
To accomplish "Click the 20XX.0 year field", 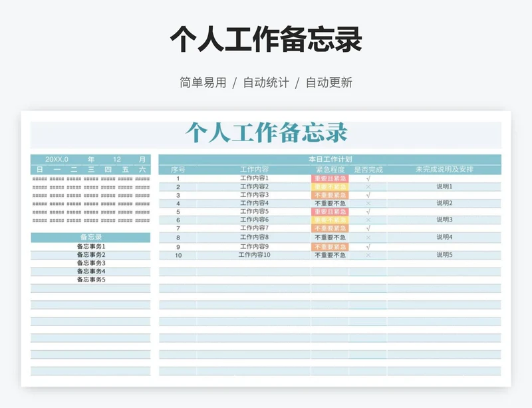I will click(57, 159).
